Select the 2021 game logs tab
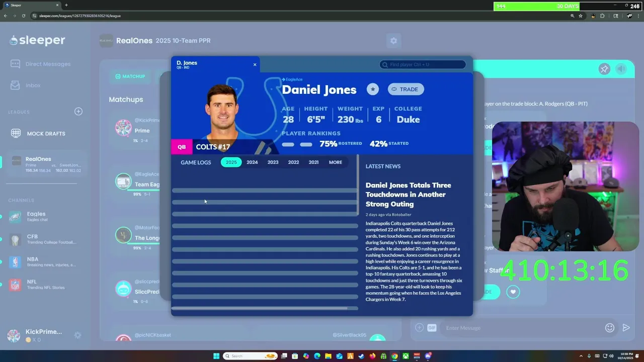The image size is (644, 362). click(313, 162)
